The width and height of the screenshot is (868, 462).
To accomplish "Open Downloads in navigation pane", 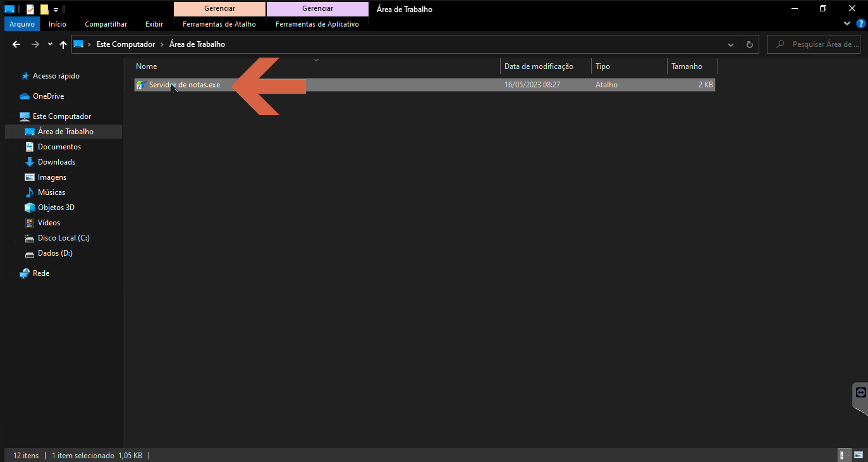I will [x=56, y=162].
